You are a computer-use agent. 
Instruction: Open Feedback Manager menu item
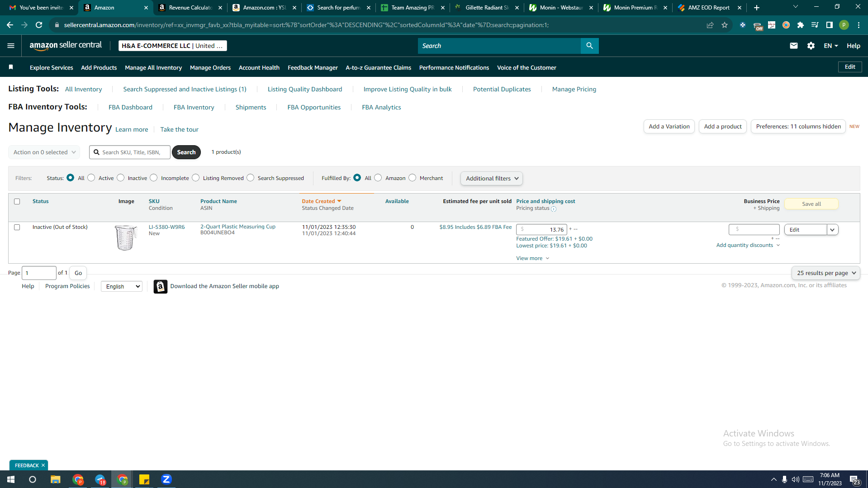(313, 68)
